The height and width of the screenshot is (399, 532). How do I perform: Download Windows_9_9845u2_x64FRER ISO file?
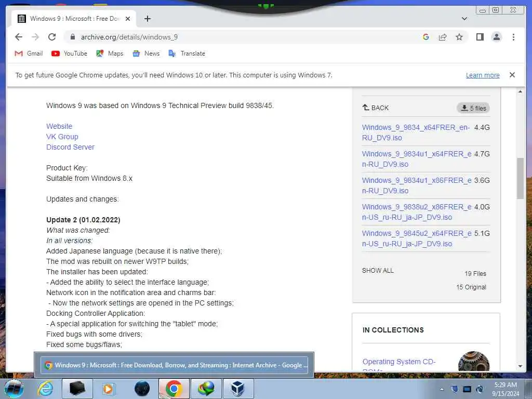pos(417,238)
